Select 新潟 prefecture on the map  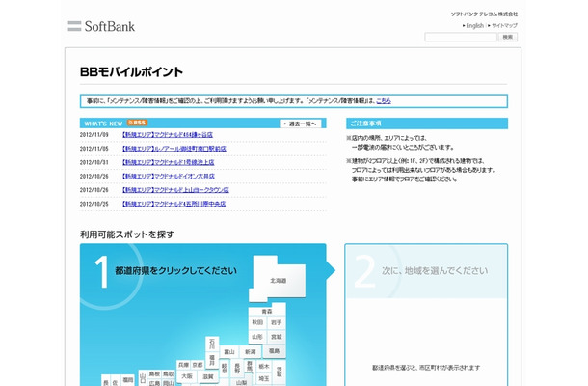250,352
